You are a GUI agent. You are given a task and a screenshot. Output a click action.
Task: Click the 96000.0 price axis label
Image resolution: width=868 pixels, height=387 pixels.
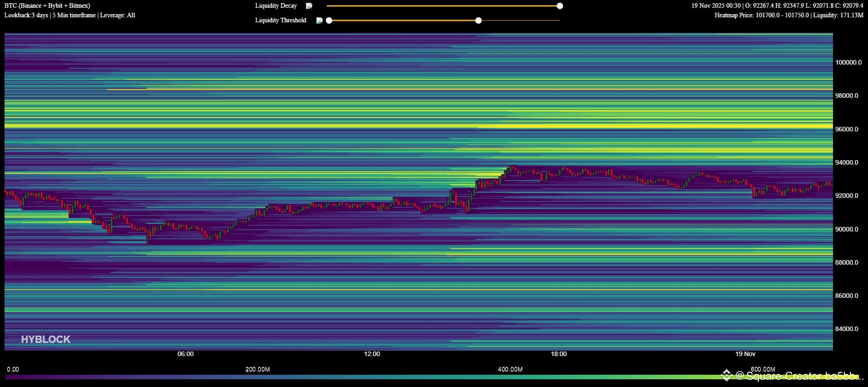(x=847, y=129)
